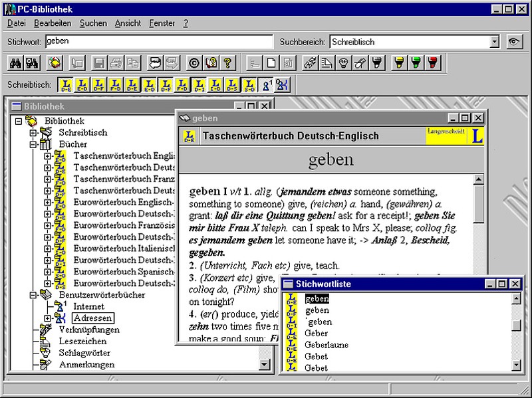Minimize the geben dictionary window

(454, 118)
